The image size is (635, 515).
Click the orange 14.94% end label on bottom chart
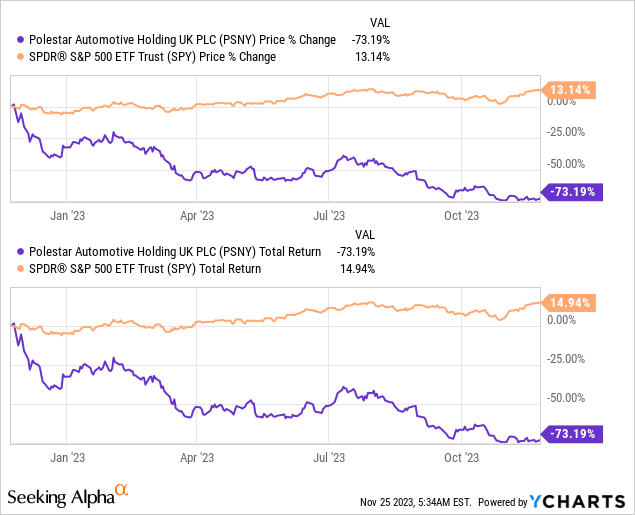click(x=569, y=302)
